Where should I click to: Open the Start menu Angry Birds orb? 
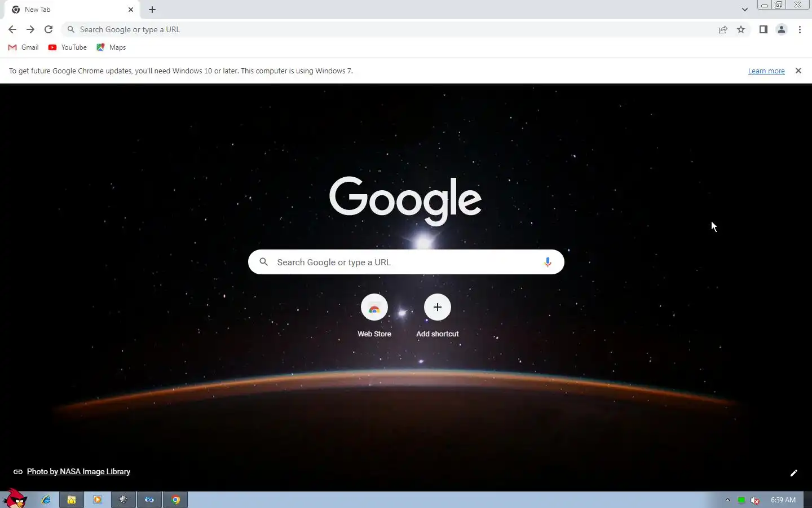pos(15,499)
